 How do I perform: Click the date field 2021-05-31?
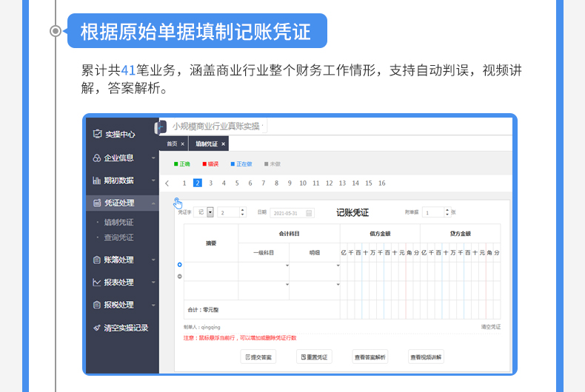[292, 213]
